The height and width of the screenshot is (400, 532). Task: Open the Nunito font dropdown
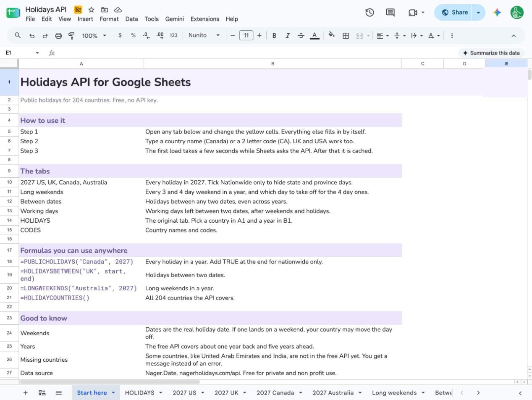tap(204, 35)
